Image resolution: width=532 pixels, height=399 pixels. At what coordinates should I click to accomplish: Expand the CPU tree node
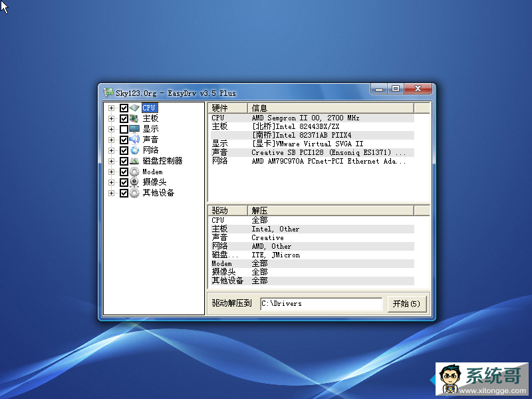click(111, 108)
